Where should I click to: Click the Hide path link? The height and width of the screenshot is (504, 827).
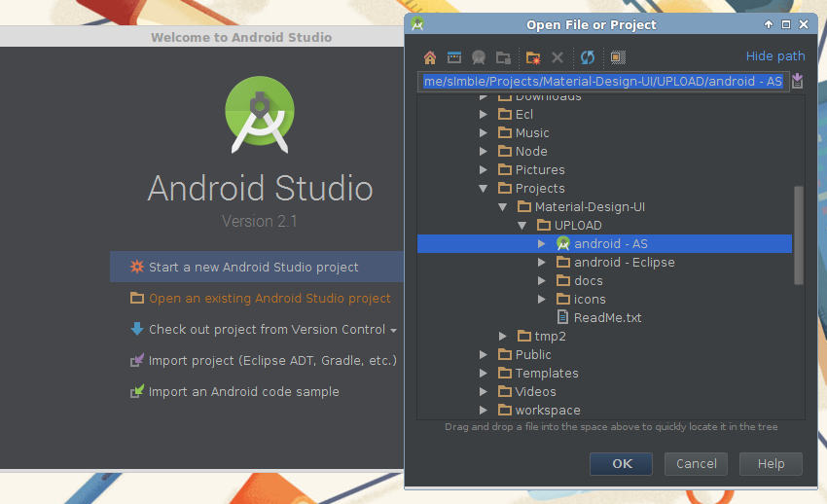(775, 55)
